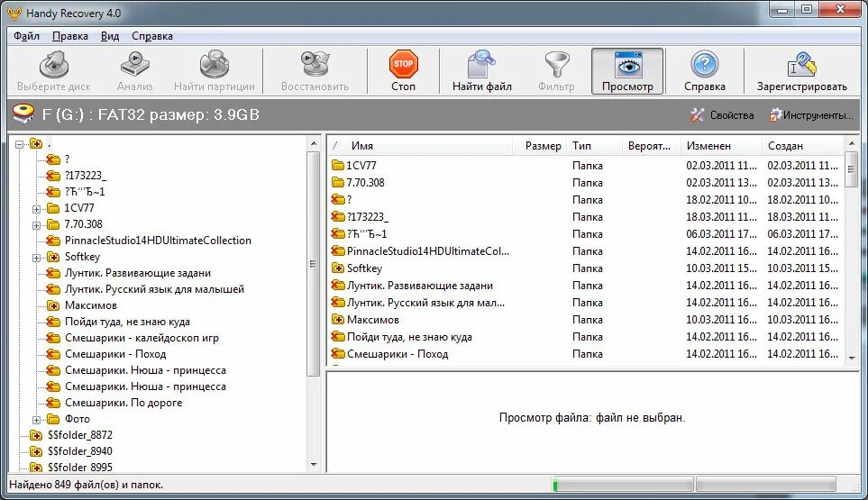Select 'Лунтик. Русский язык для мал...' in file list
This screenshot has height=500, width=868.
pyautogui.click(x=425, y=303)
